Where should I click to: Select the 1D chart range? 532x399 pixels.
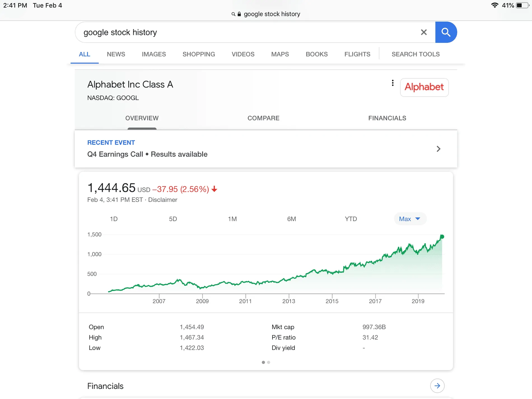click(x=114, y=219)
